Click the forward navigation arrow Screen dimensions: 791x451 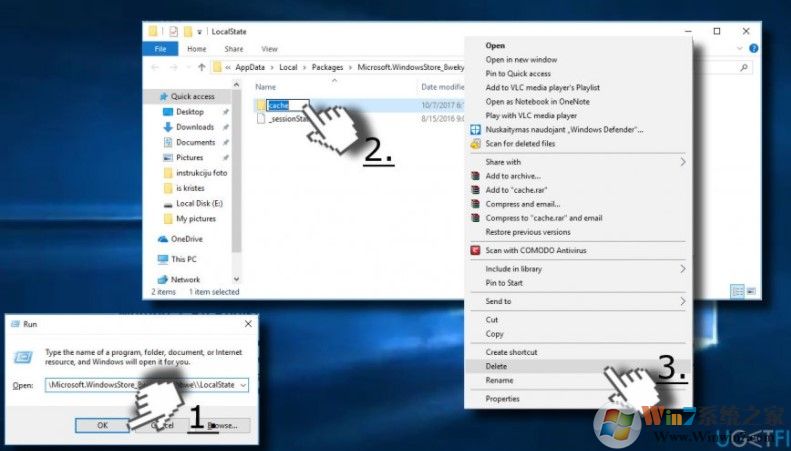pos(174,67)
